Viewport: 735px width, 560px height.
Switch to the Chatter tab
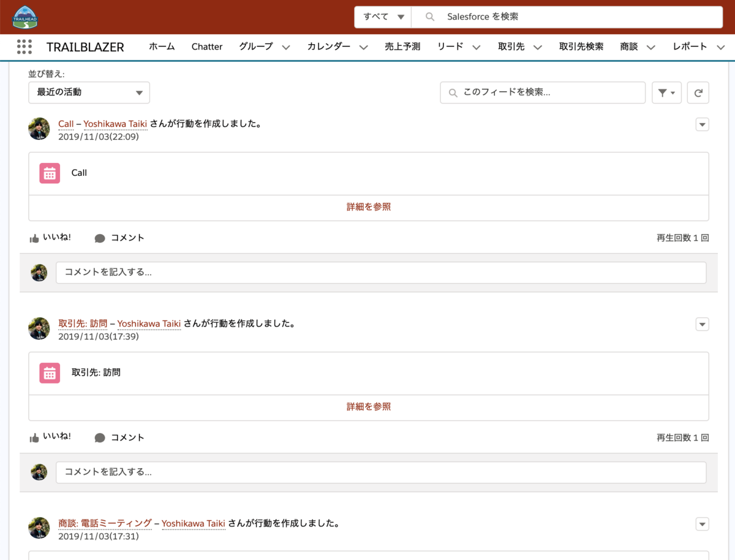coord(206,47)
